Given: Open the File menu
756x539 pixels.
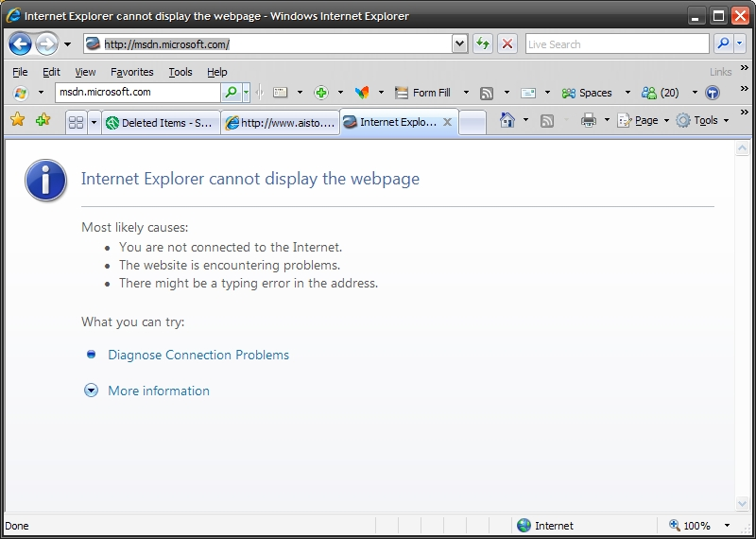Looking at the screenshot, I should (20, 72).
